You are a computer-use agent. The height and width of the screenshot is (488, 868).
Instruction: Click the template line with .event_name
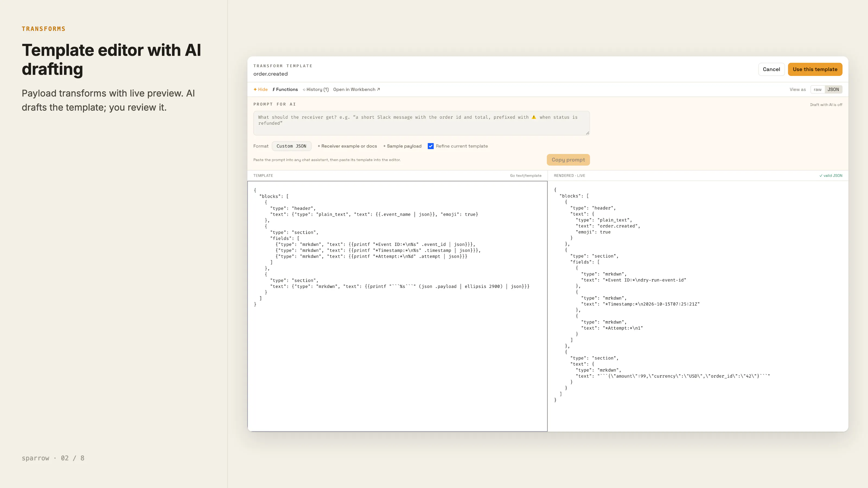point(374,214)
